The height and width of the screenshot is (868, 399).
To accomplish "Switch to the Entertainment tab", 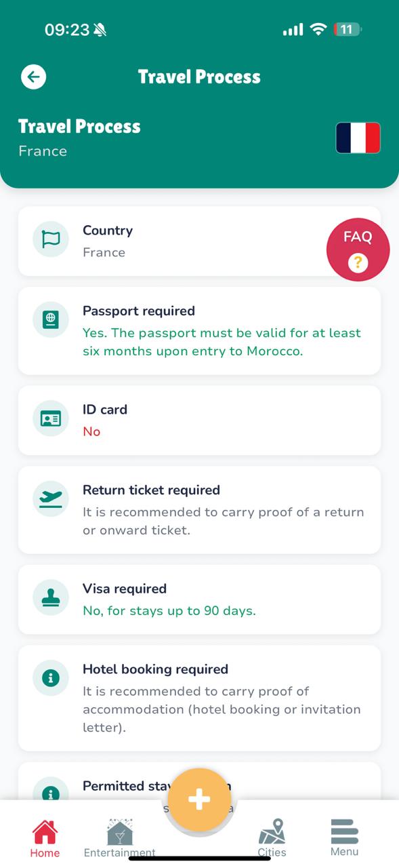I will (x=119, y=837).
